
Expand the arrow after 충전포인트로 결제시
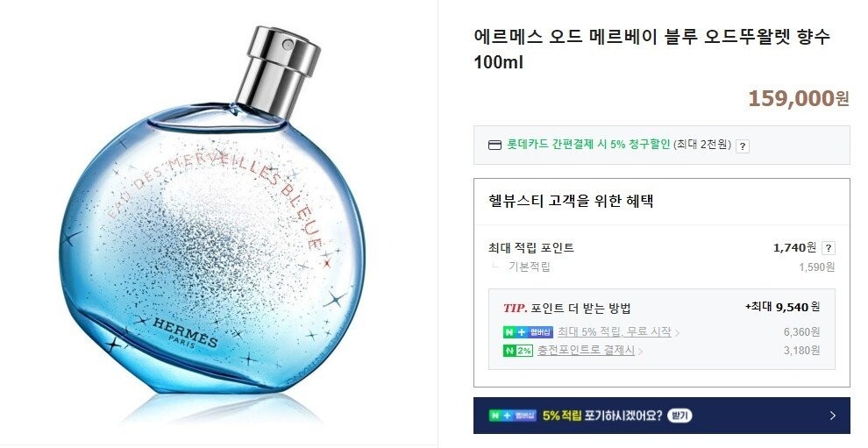[x=641, y=351]
